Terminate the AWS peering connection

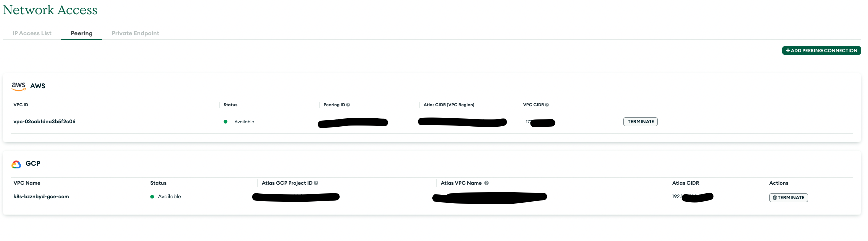tap(641, 122)
